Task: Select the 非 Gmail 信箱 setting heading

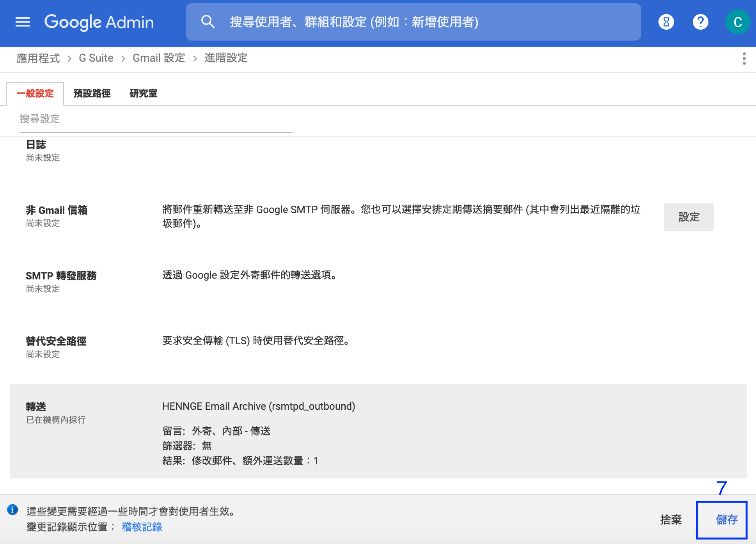Action: pyautogui.click(x=57, y=210)
